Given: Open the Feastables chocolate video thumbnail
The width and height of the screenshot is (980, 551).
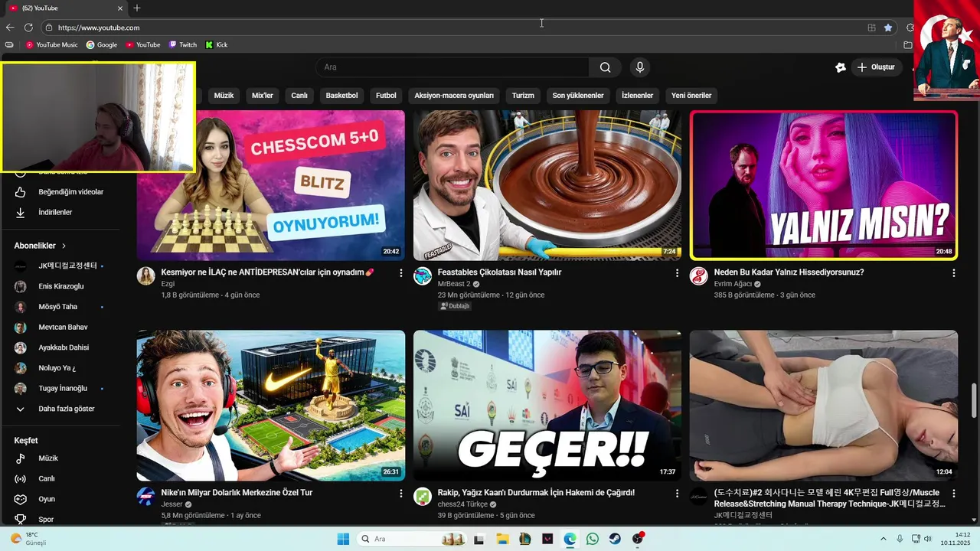Looking at the screenshot, I should [547, 185].
